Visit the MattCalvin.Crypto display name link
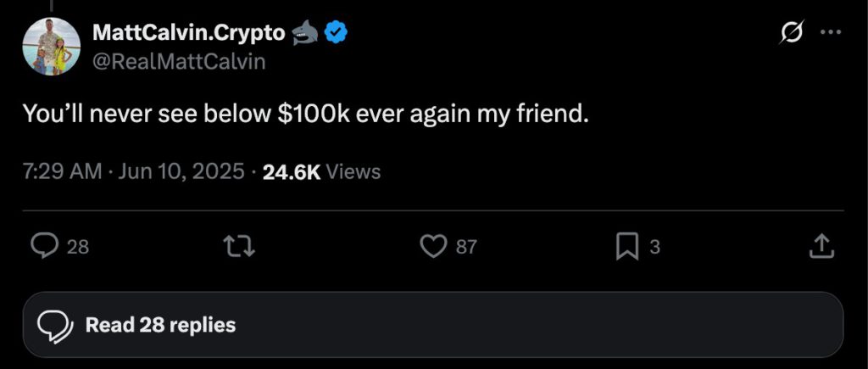 pyautogui.click(x=189, y=33)
